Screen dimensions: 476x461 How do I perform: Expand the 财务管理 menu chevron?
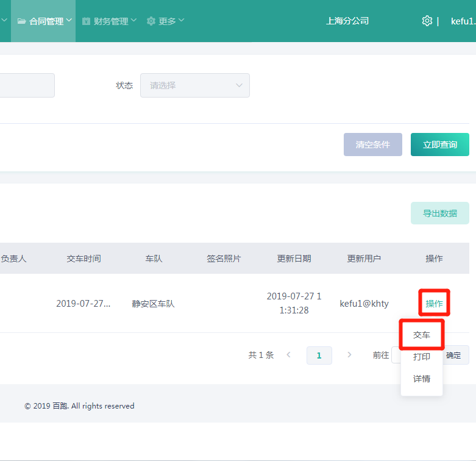coord(133,21)
